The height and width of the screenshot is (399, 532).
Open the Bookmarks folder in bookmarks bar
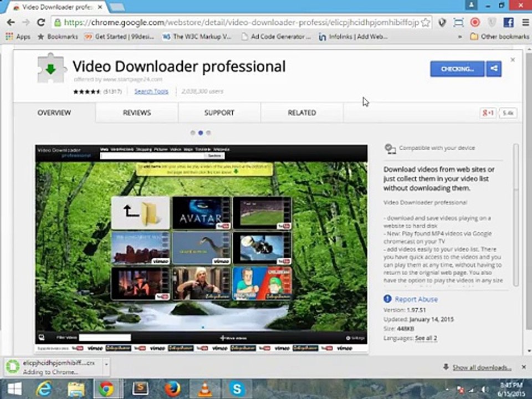pyautogui.click(x=58, y=37)
